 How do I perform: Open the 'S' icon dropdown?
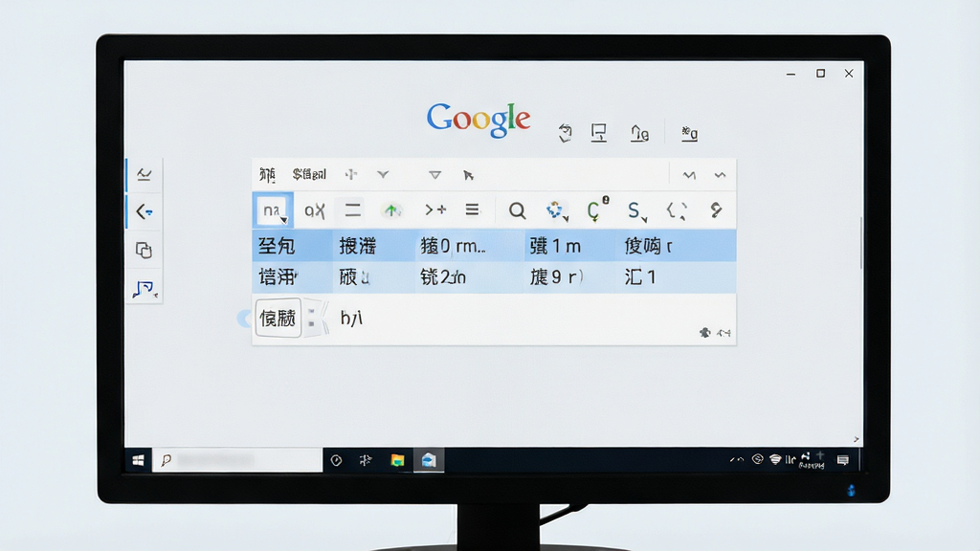[636, 211]
